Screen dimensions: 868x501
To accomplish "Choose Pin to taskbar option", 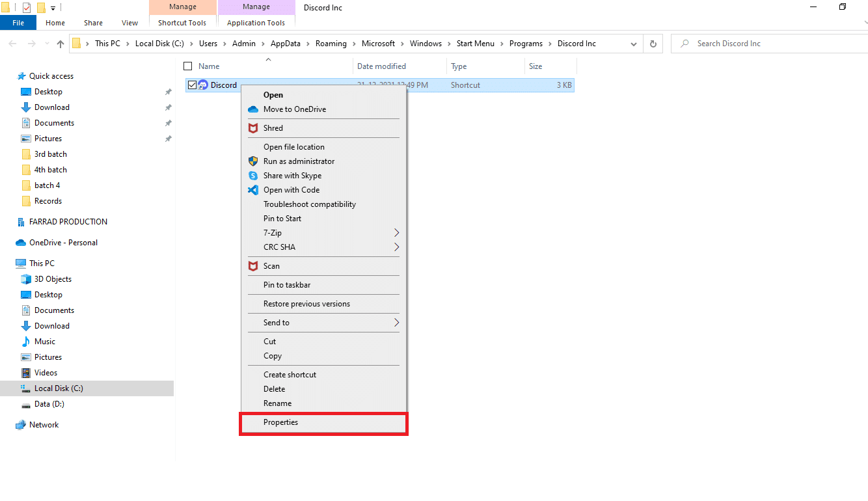I will pyautogui.click(x=286, y=285).
